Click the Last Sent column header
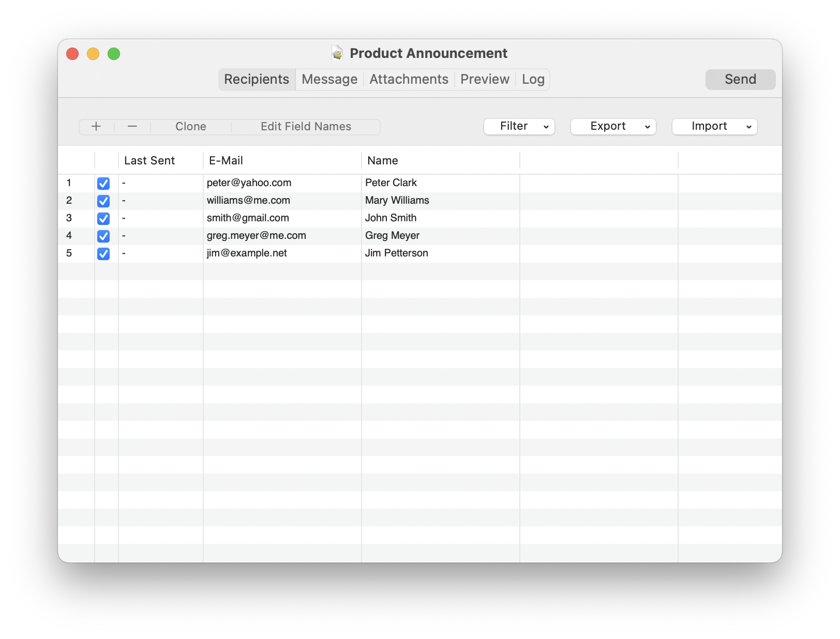 (x=161, y=161)
